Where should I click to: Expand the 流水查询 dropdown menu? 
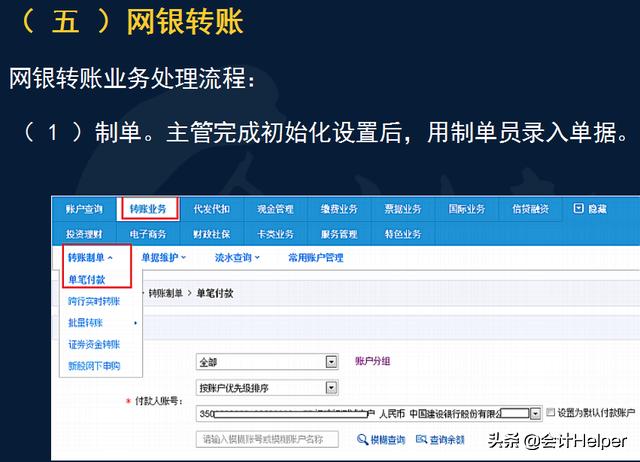pyautogui.click(x=237, y=258)
